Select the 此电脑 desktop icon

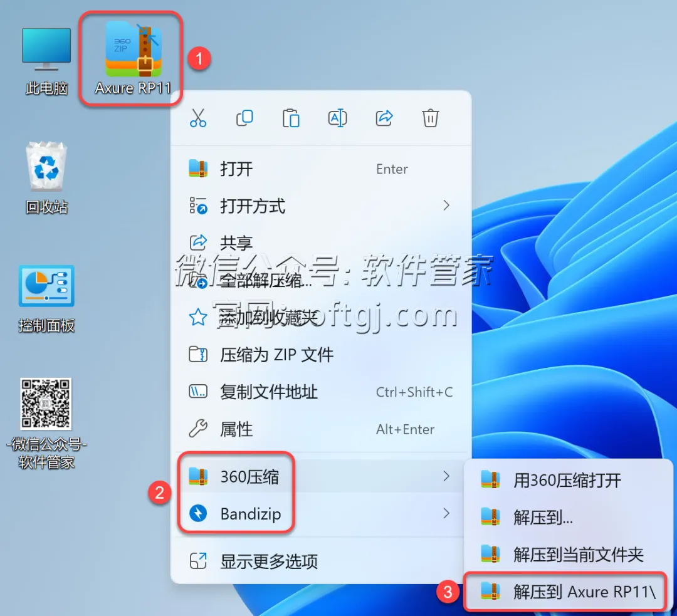[46, 61]
